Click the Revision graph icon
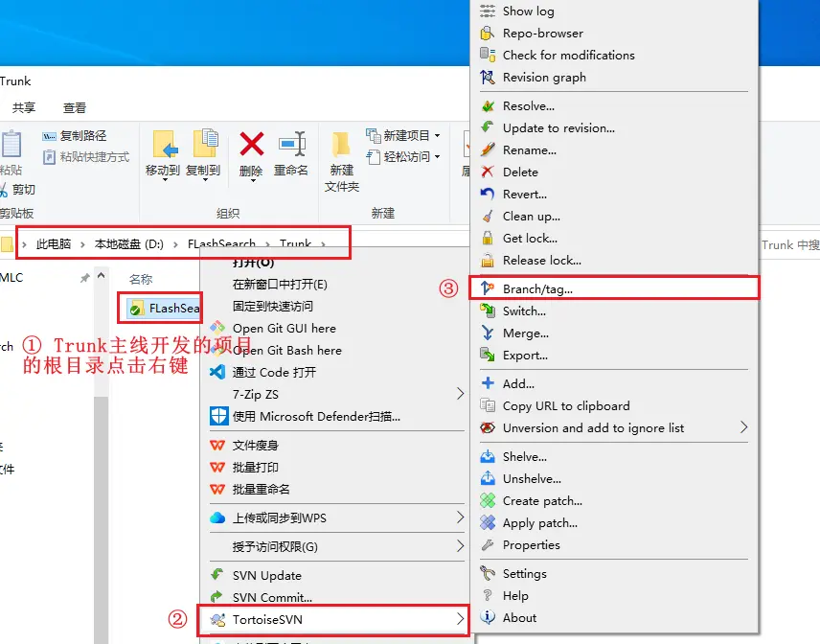 tap(488, 78)
